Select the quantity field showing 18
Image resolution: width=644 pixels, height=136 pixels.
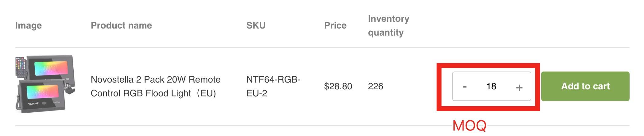491,86
